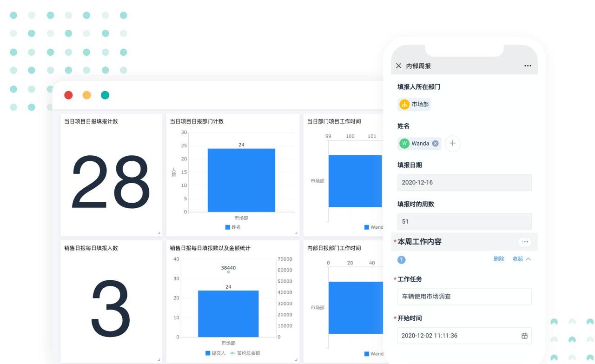Click the bar in 内部日报部门工作时间 chart
Image resolution: width=595 pixels, height=364 pixels.
pyautogui.click(x=356, y=308)
